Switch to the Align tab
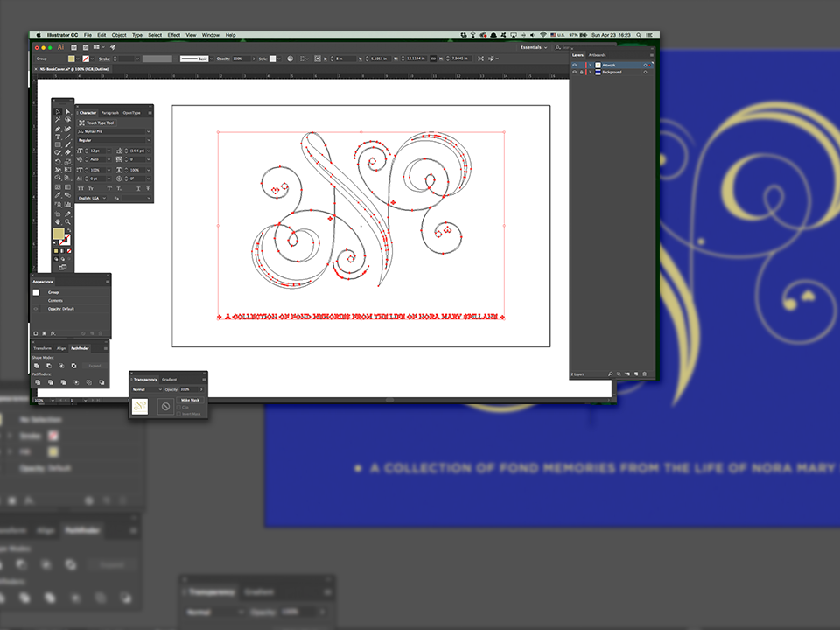 [61, 348]
